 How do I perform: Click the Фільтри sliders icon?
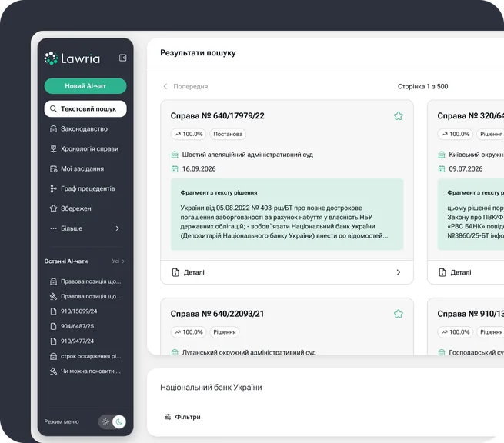pyautogui.click(x=168, y=417)
